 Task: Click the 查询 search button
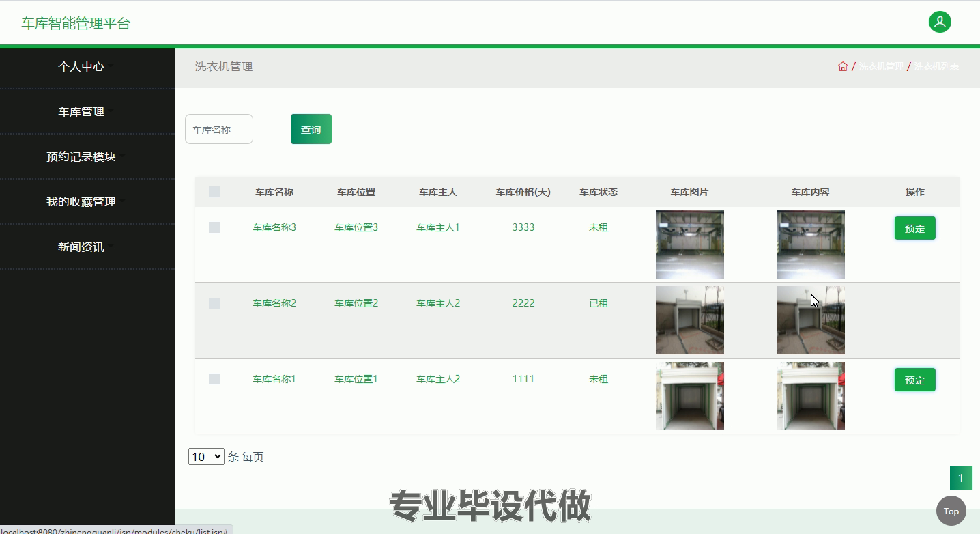point(311,129)
